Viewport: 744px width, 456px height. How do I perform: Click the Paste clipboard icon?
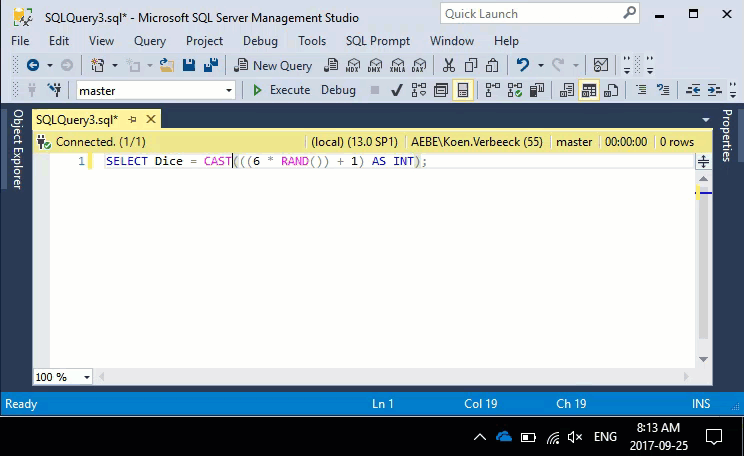(x=492, y=65)
